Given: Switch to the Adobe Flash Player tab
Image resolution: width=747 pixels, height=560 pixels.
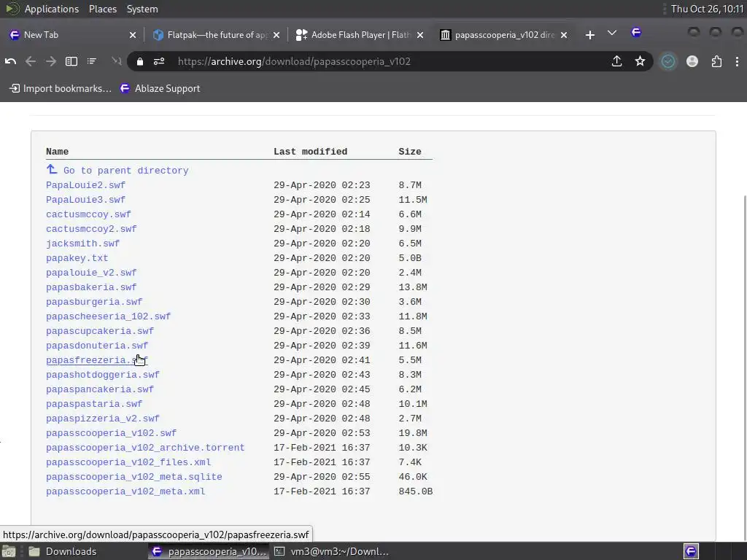Looking at the screenshot, I should click(360, 35).
